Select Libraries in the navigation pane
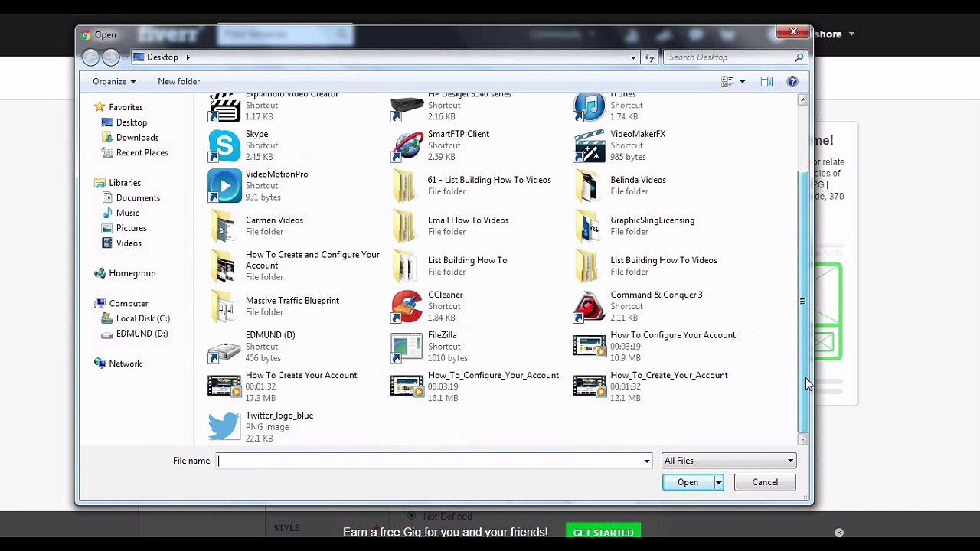The image size is (980, 551). pyautogui.click(x=125, y=183)
